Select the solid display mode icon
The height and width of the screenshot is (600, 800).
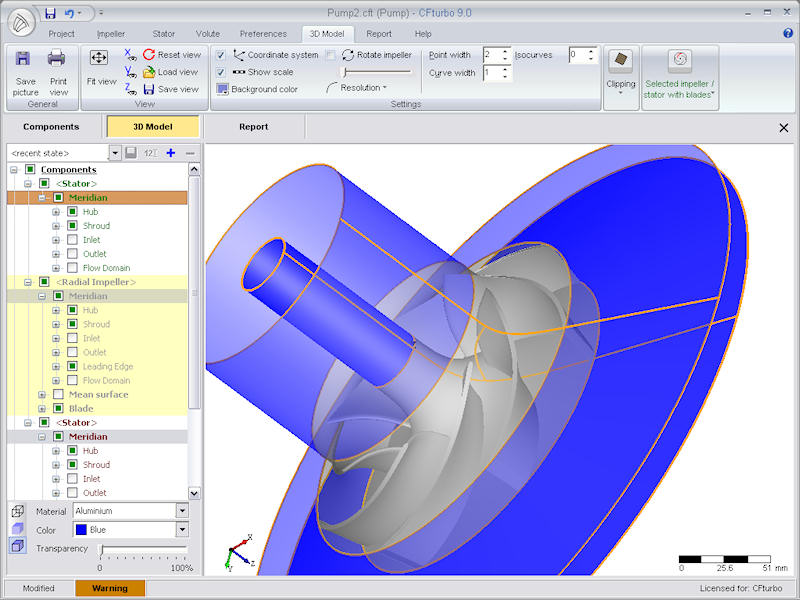tap(17, 529)
